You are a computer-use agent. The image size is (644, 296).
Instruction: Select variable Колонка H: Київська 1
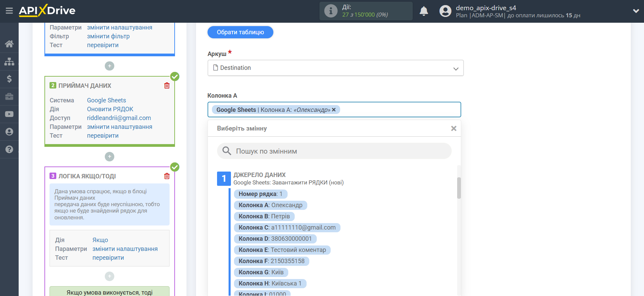pos(270,283)
